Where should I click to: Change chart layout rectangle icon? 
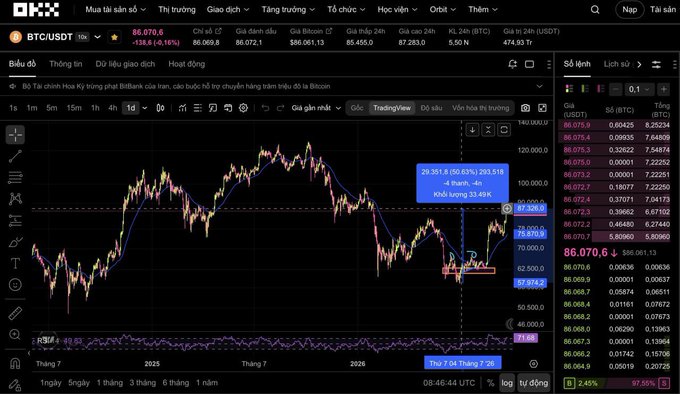530,64
